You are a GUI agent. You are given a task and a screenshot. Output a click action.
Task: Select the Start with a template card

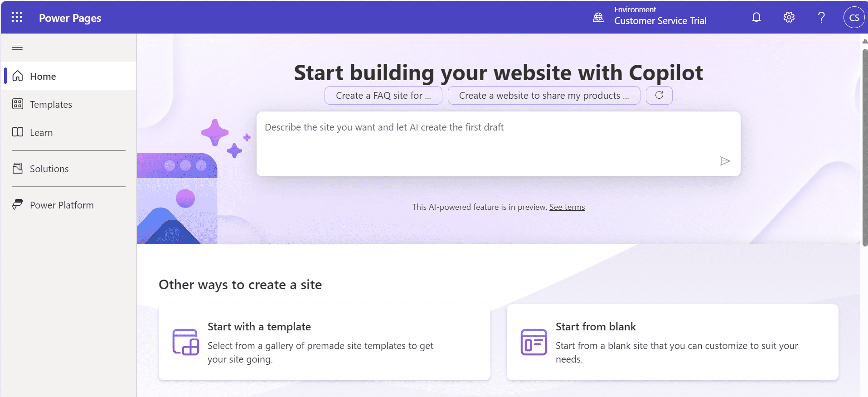325,342
